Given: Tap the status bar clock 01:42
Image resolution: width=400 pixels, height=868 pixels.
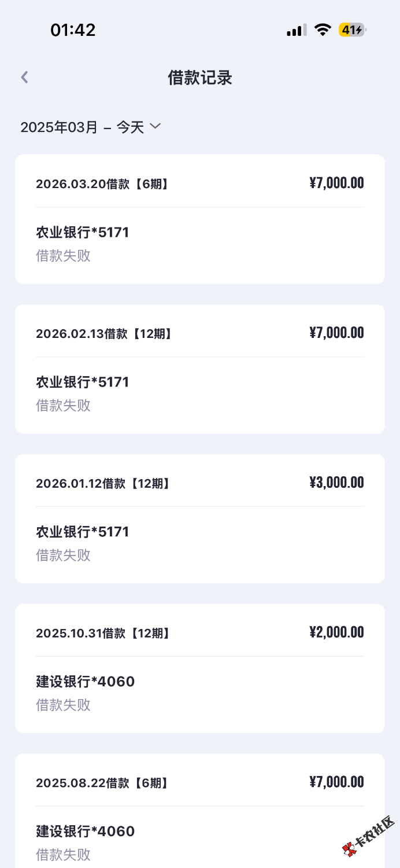Looking at the screenshot, I should 73,30.
